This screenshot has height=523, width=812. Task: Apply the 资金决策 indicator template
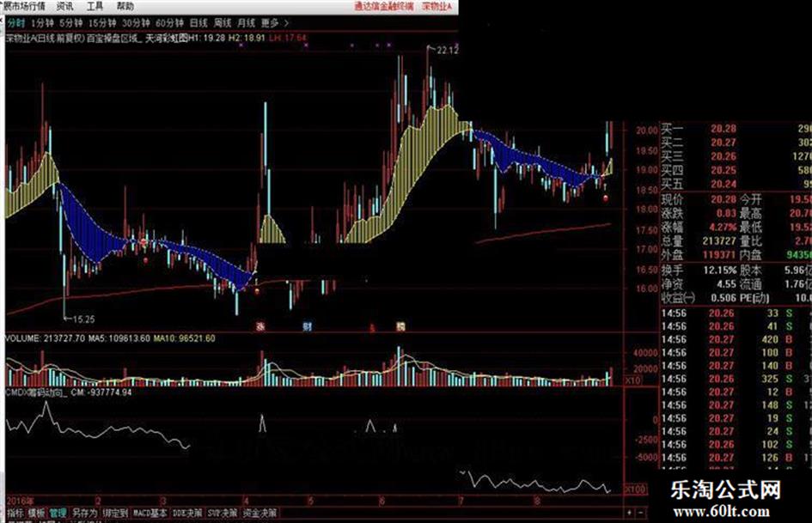(260, 513)
